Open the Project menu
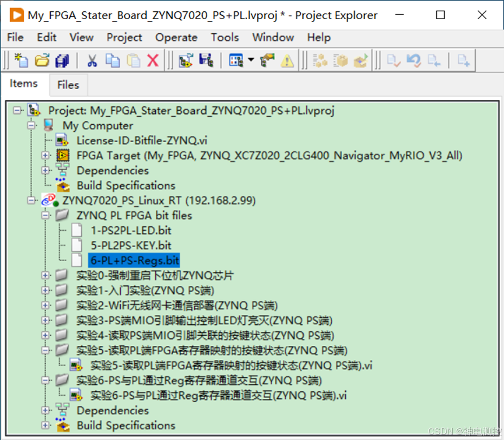504x440 pixels. point(124,37)
